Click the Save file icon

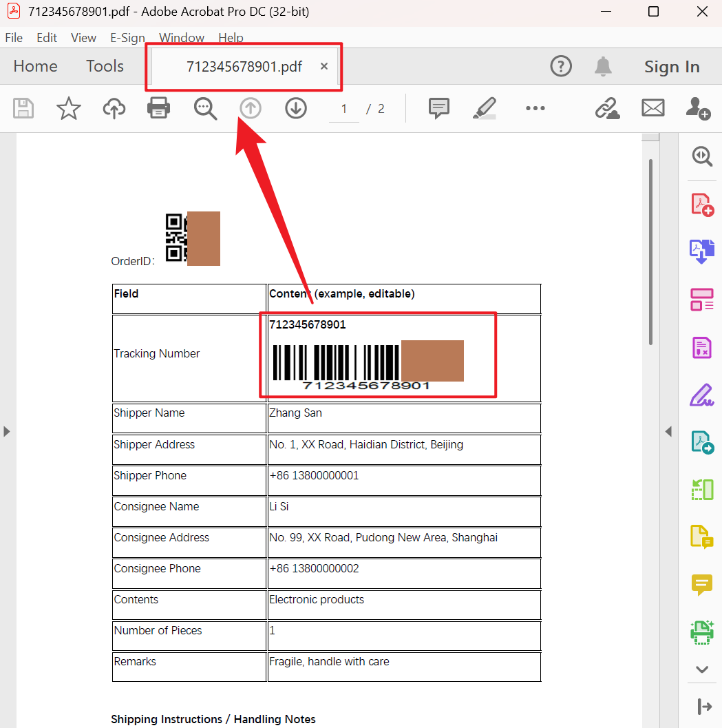click(x=23, y=108)
